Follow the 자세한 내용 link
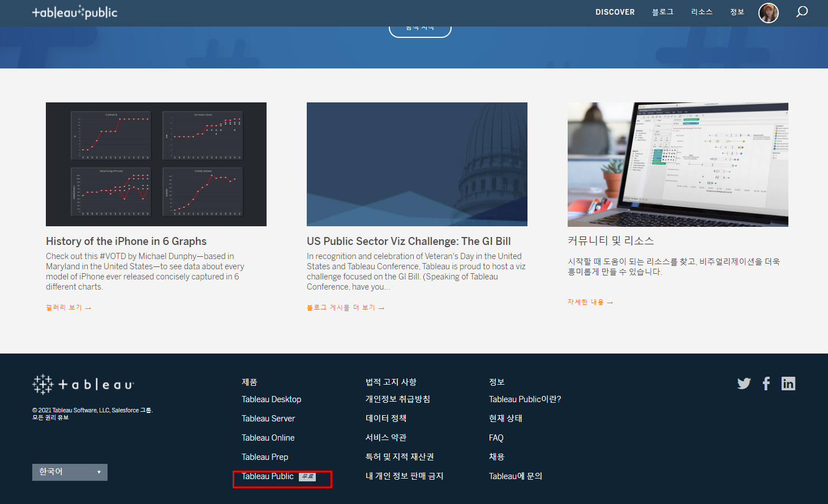Screen dimensions: 828x504 [590, 302]
